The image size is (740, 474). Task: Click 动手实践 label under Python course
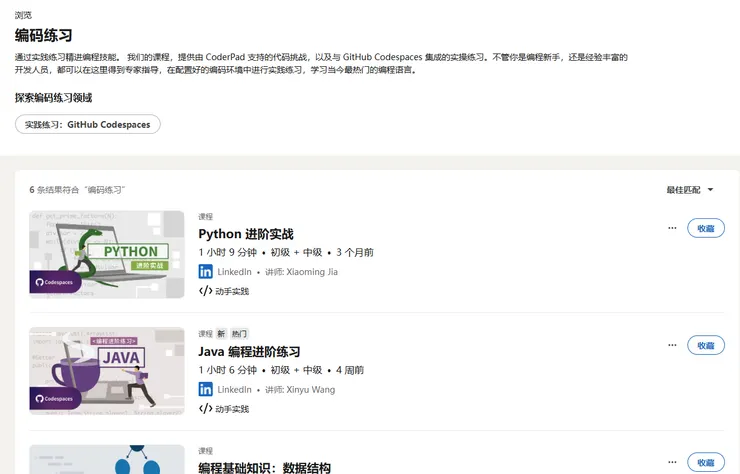point(232,291)
